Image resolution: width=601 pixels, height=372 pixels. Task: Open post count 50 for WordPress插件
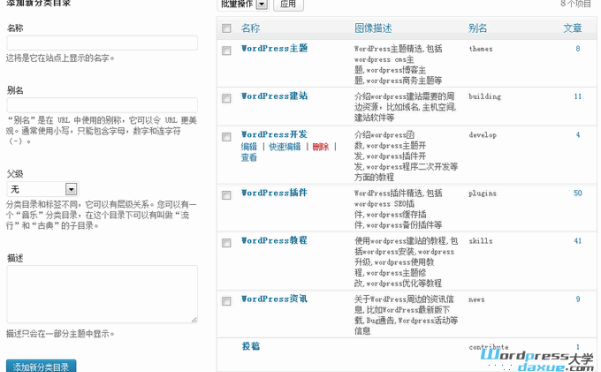(578, 193)
